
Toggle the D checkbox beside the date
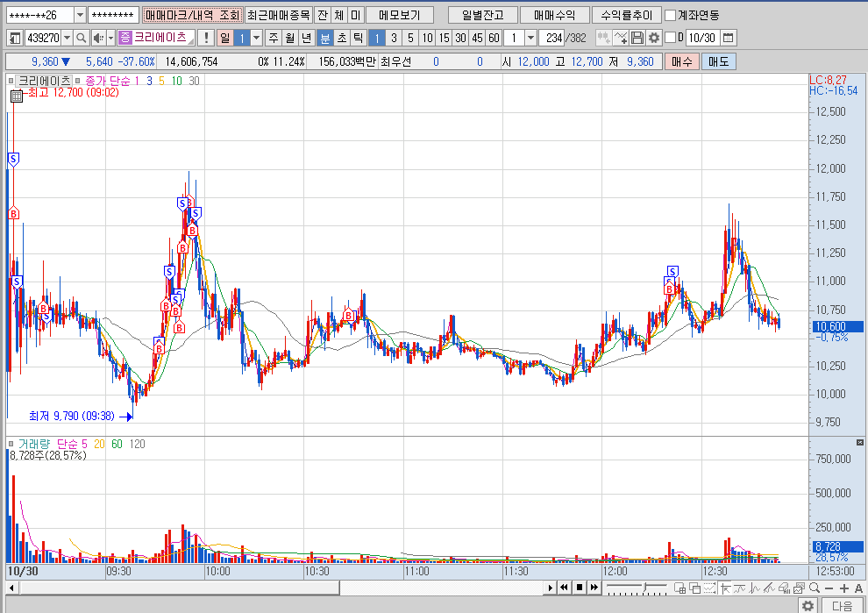point(671,37)
